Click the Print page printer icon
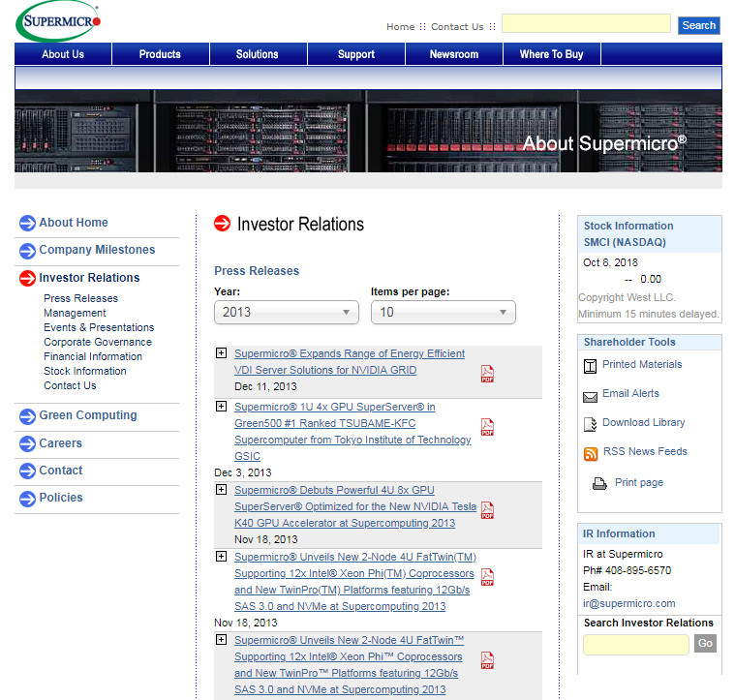This screenshot has height=700, width=735. (x=599, y=483)
